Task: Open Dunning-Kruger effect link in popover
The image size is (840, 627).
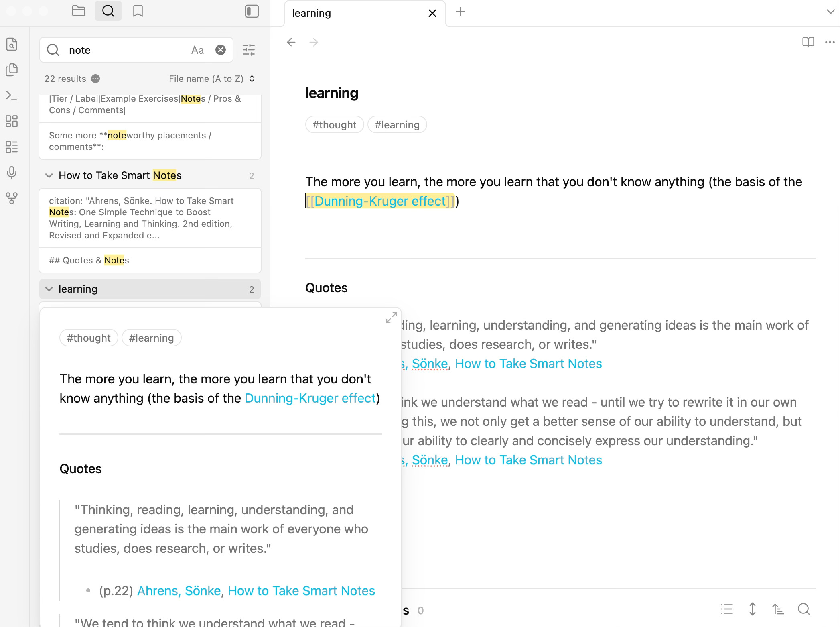Action: (310, 398)
